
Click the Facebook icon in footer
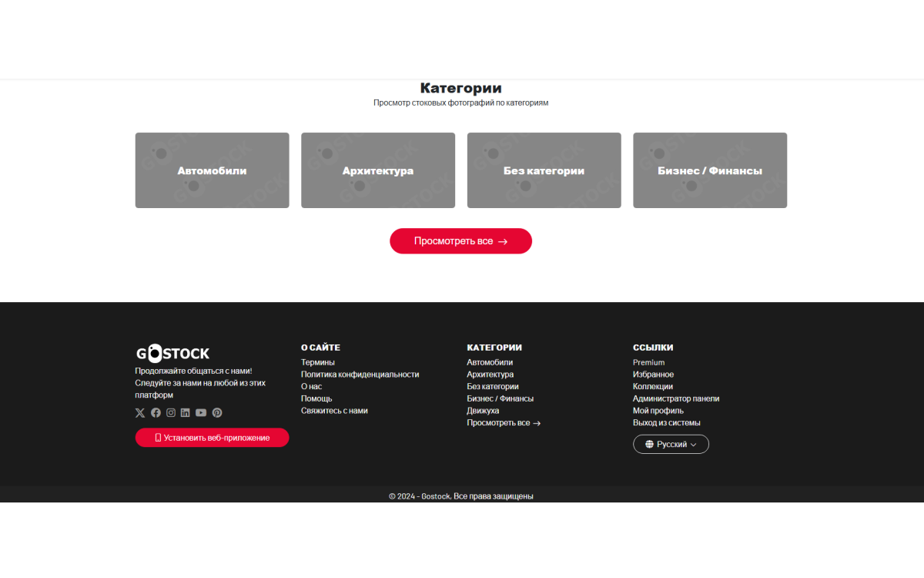[x=156, y=413]
